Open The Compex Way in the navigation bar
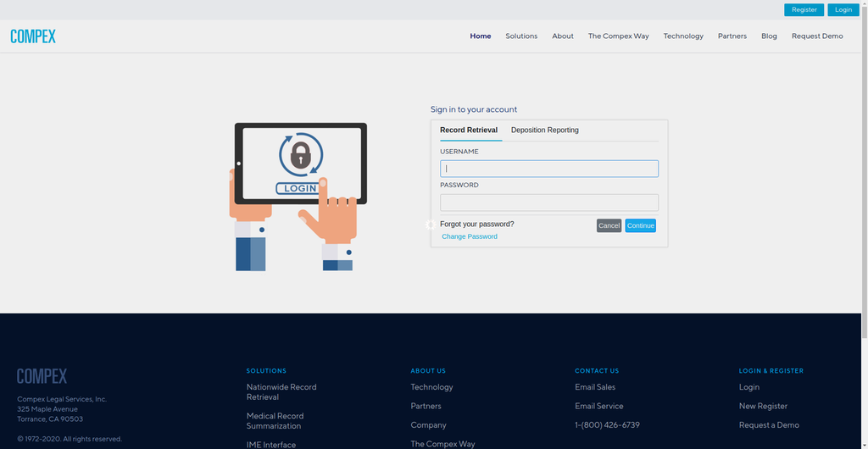The height and width of the screenshot is (449, 868). [618, 36]
